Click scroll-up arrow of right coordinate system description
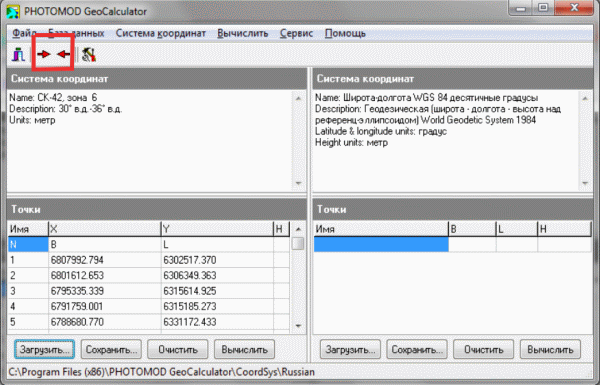The height and width of the screenshot is (385, 600). [585, 98]
